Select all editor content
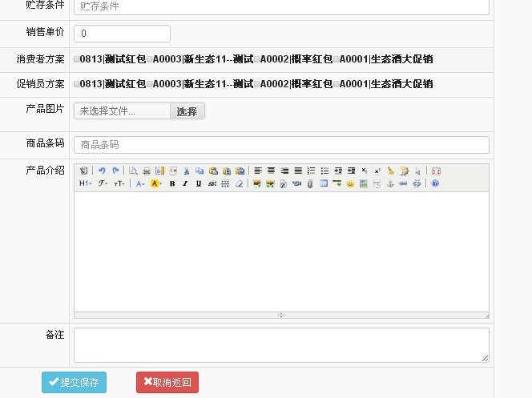The image size is (532, 398). (417, 171)
